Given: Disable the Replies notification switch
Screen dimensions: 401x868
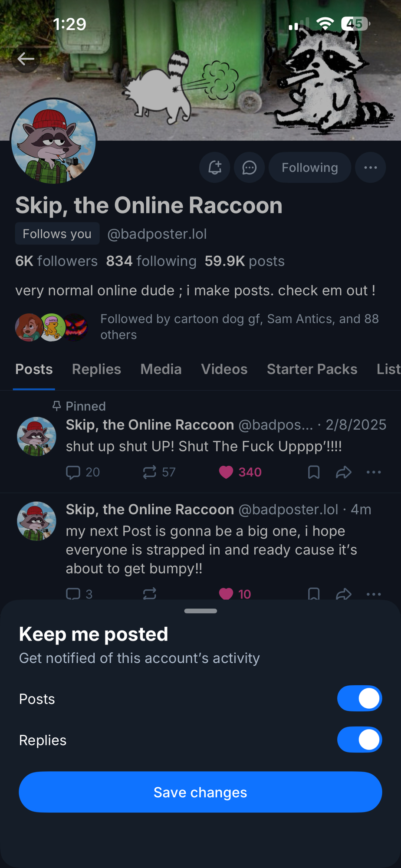Looking at the screenshot, I should pos(359,740).
